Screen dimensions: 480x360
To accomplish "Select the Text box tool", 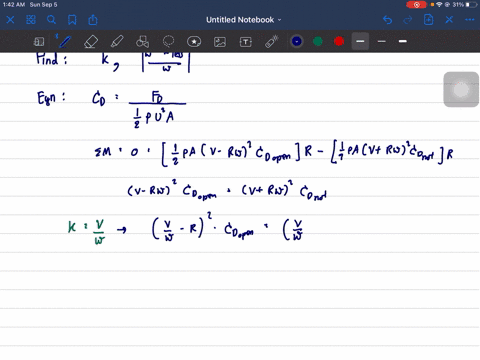I will coord(246,42).
